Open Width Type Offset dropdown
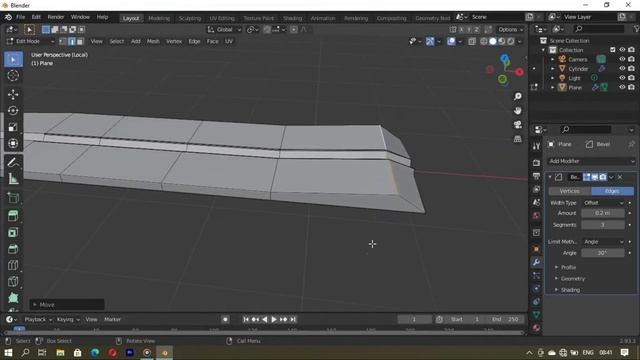640x360 pixels. (x=603, y=203)
